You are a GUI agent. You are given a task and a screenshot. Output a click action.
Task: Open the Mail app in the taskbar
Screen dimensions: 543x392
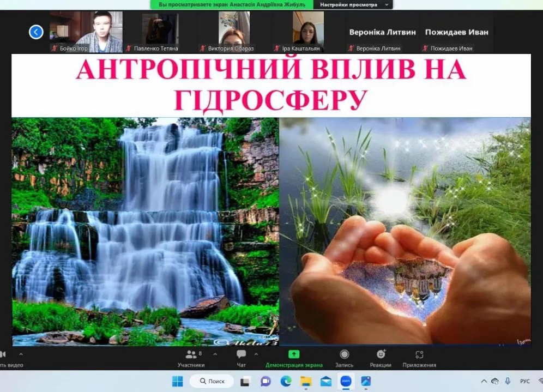[x=326, y=381]
